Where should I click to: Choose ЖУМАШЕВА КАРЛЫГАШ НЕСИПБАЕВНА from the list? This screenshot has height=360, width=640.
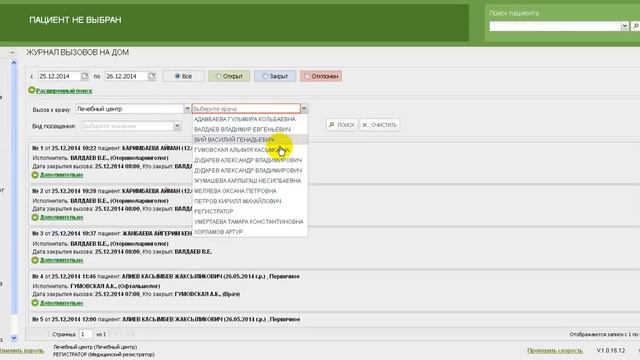250,180
